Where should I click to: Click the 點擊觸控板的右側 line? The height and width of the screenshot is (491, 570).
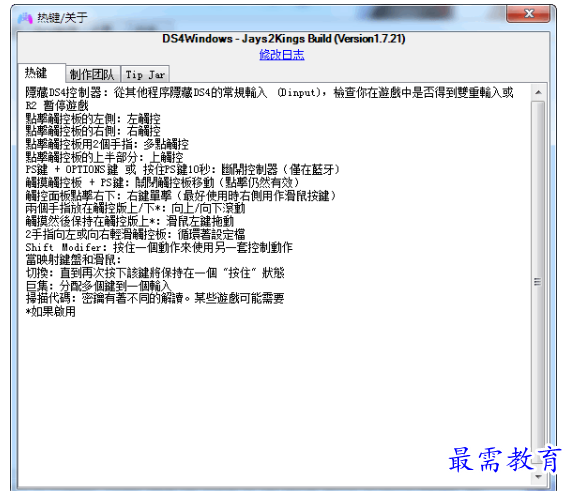[93, 131]
